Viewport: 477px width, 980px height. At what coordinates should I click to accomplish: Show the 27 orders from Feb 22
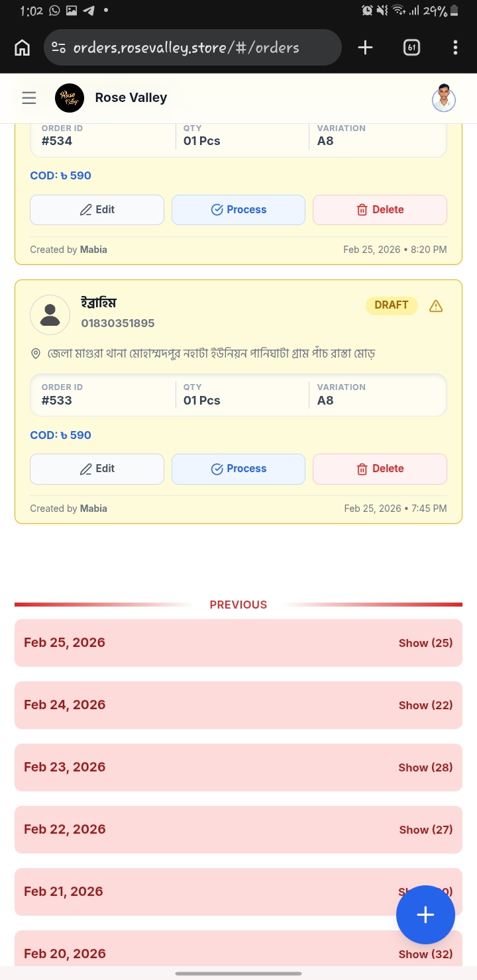click(x=425, y=830)
